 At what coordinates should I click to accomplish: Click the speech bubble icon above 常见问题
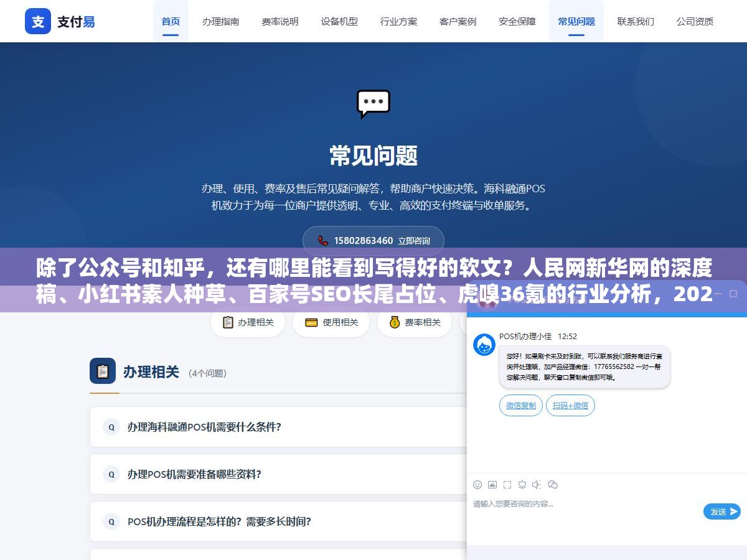[374, 104]
